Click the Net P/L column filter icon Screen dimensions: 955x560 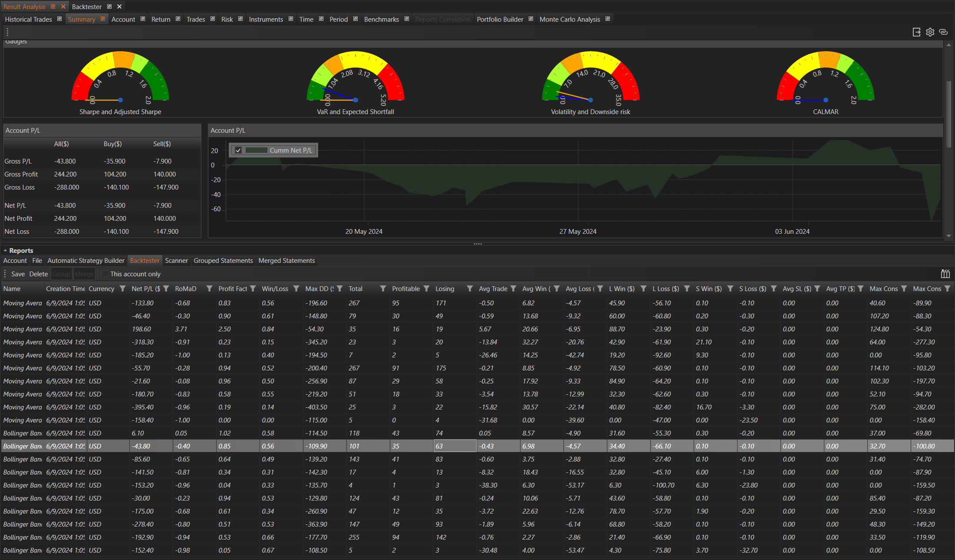point(166,289)
